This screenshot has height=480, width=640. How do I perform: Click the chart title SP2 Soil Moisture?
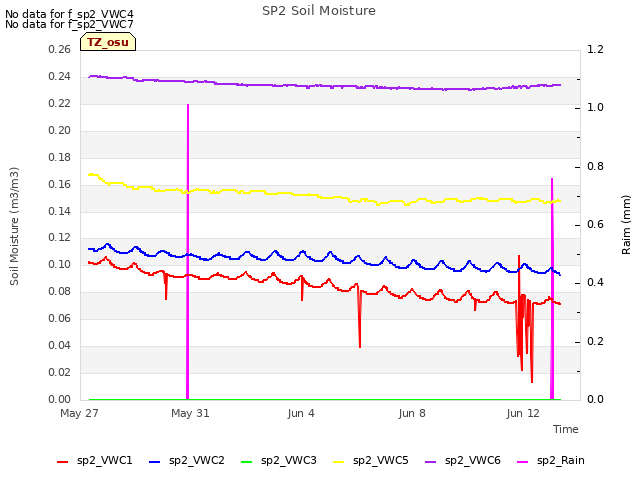coord(319,11)
